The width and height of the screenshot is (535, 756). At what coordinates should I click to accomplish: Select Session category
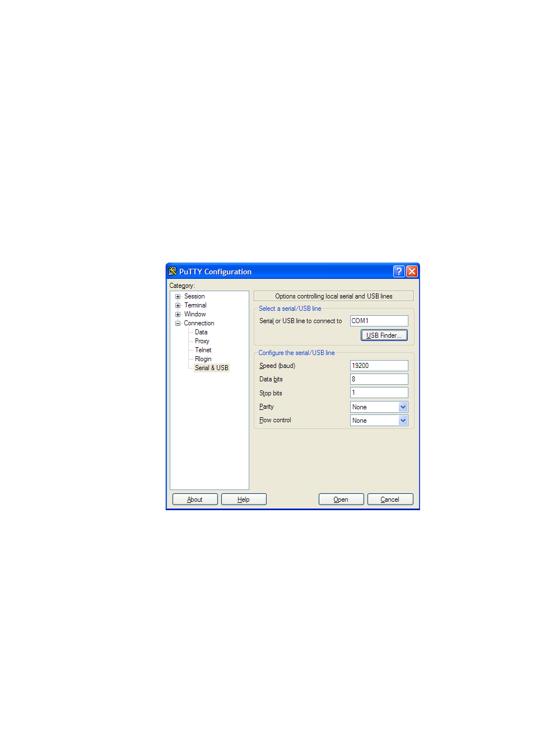pos(194,297)
